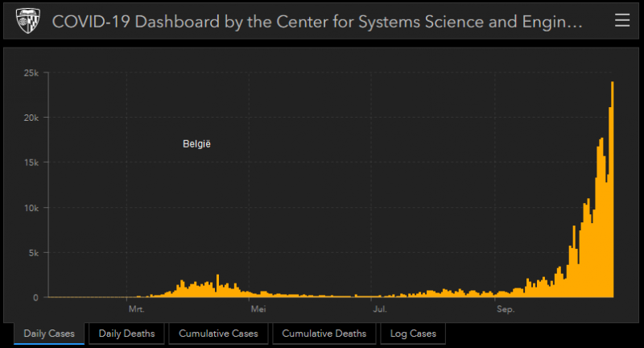Show the Cumulative Deaths chart tab
The height and width of the screenshot is (348, 644).
324,333
